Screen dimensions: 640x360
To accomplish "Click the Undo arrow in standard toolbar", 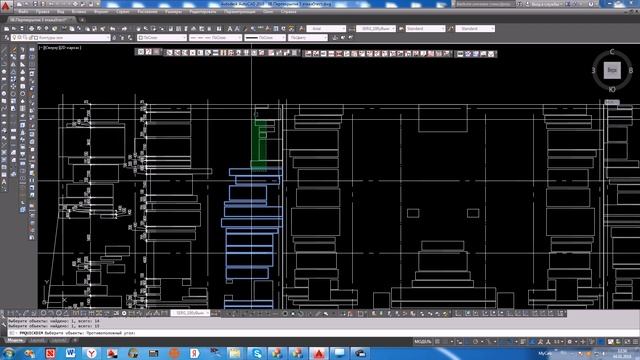I will [113, 29].
